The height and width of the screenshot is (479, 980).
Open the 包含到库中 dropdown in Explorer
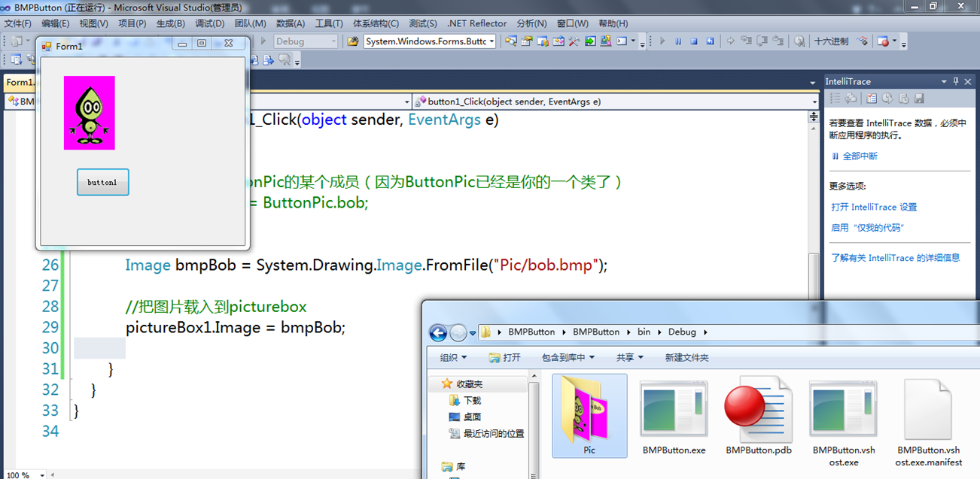[568, 357]
